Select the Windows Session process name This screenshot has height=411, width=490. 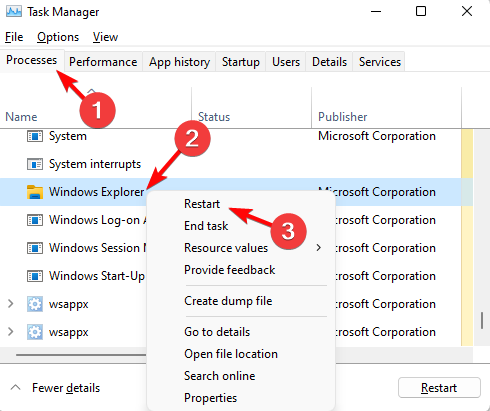[x=98, y=248]
